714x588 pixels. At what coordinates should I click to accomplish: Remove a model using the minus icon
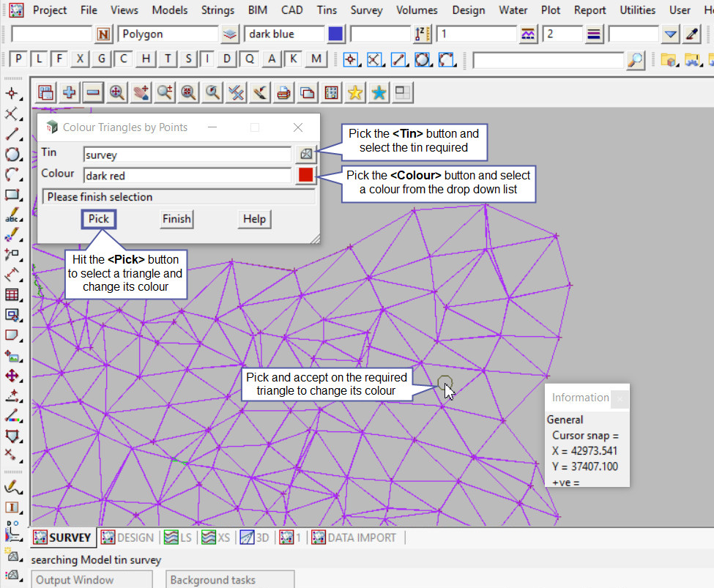tap(93, 92)
